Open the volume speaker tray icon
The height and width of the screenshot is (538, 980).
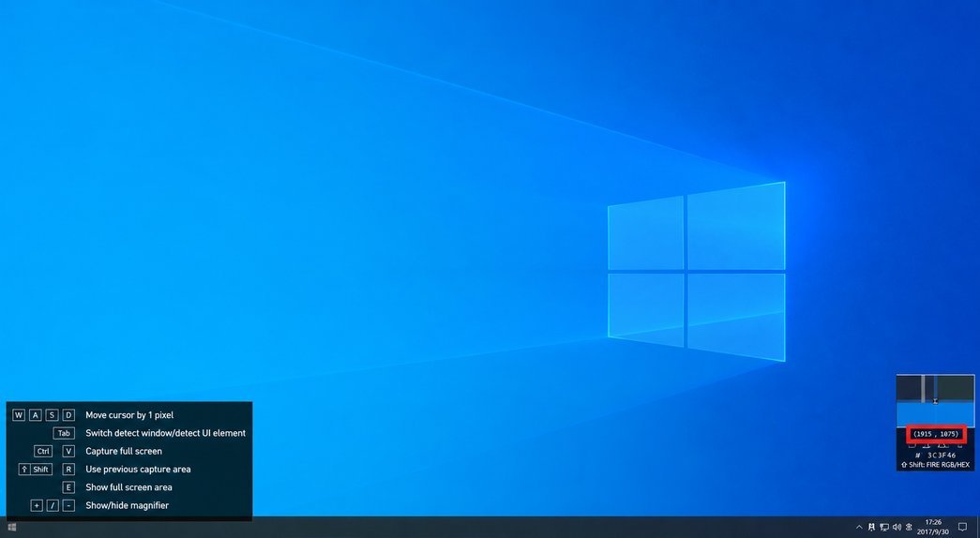coord(897,528)
